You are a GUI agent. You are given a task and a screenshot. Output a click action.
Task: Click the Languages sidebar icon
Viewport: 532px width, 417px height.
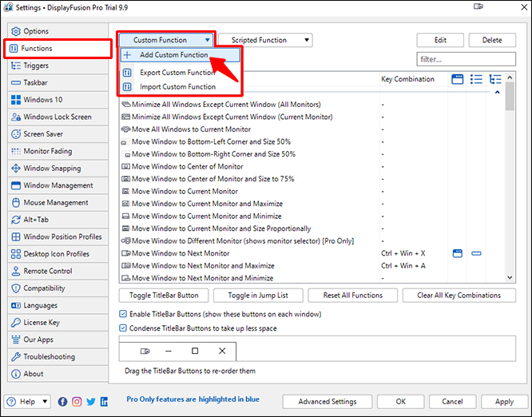point(16,305)
